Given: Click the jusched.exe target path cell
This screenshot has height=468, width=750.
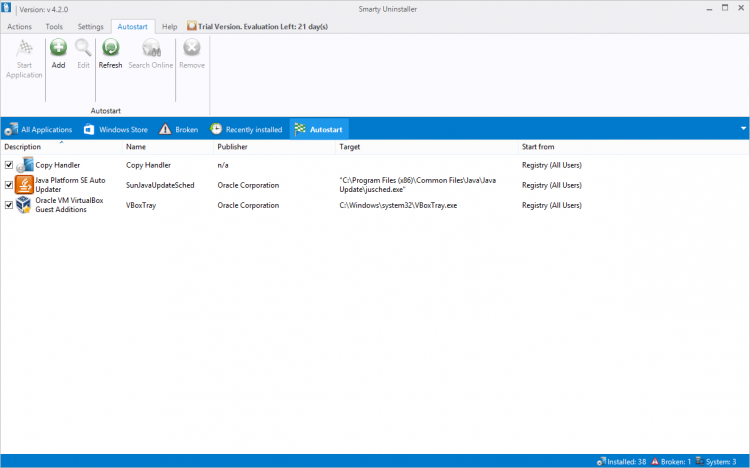Looking at the screenshot, I should point(418,185).
